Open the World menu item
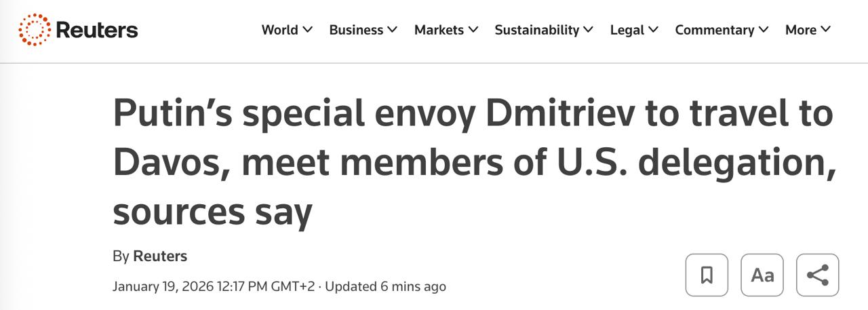Image resolution: width=868 pixels, height=310 pixels. (279, 30)
